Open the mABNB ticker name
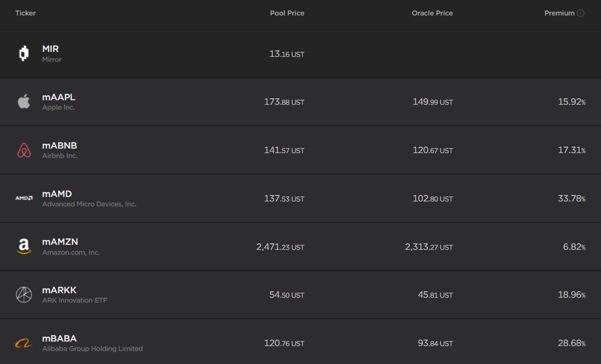The height and width of the screenshot is (364, 601). 59,146
